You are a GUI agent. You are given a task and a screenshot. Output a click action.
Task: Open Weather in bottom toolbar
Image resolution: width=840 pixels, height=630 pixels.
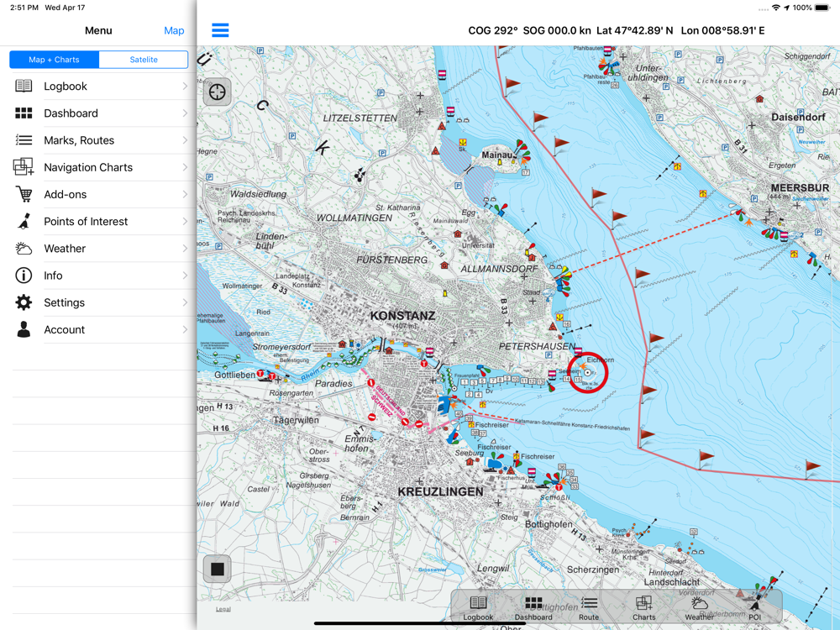point(699,608)
